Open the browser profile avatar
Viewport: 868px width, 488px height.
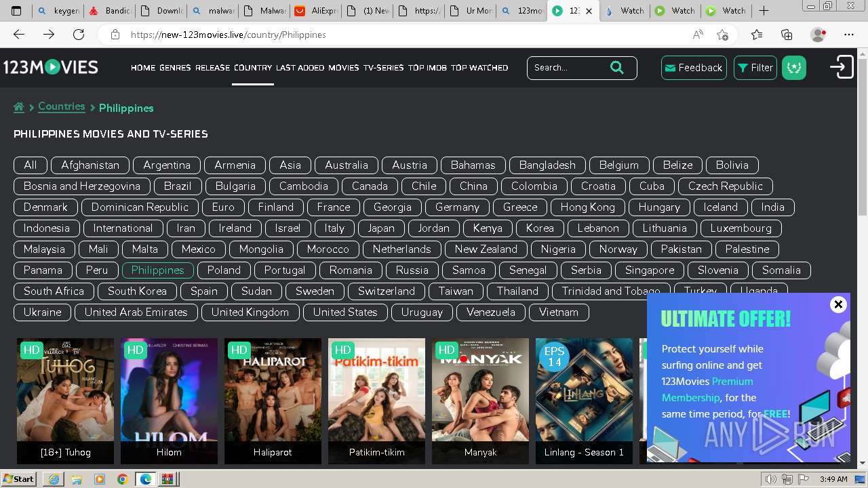818,35
